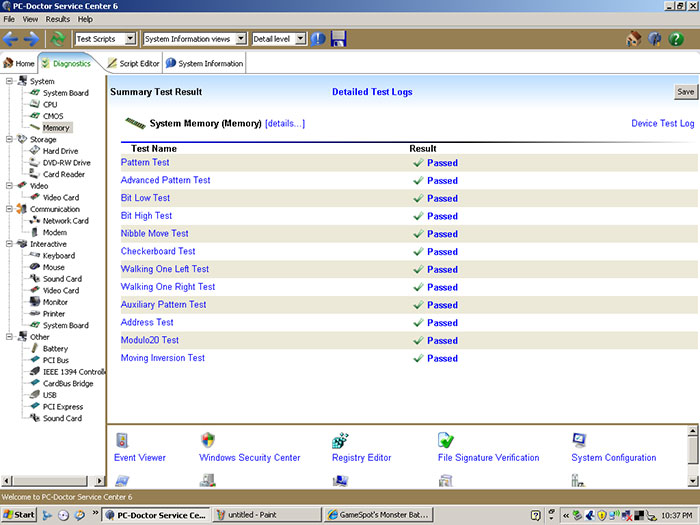700x525 pixels.
Task: Open the Results menu
Action: coord(58,19)
